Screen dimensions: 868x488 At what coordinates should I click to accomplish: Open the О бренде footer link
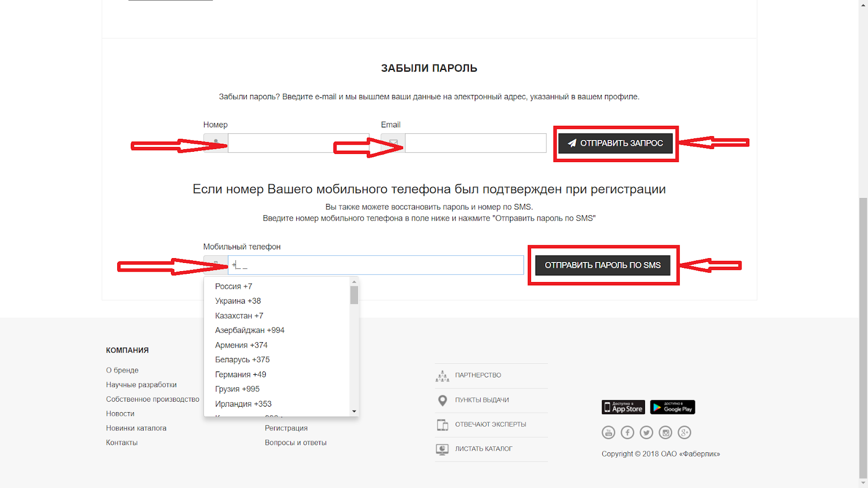122,370
